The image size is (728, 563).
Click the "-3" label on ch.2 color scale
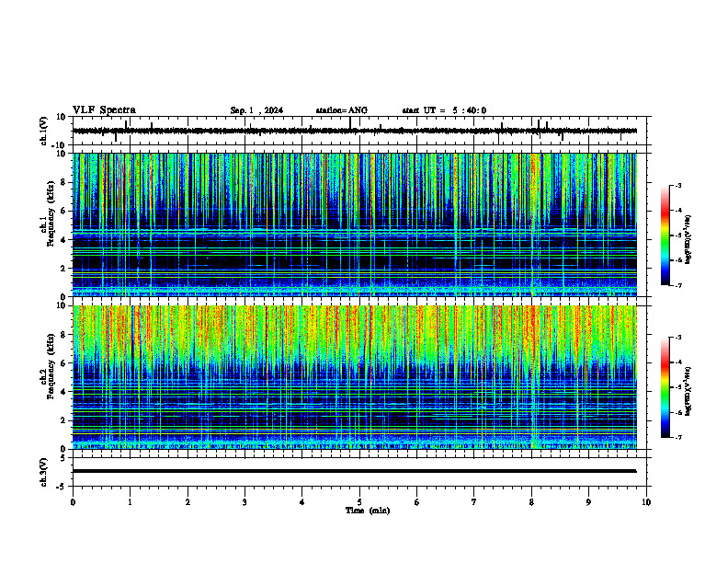(x=678, y=338)
